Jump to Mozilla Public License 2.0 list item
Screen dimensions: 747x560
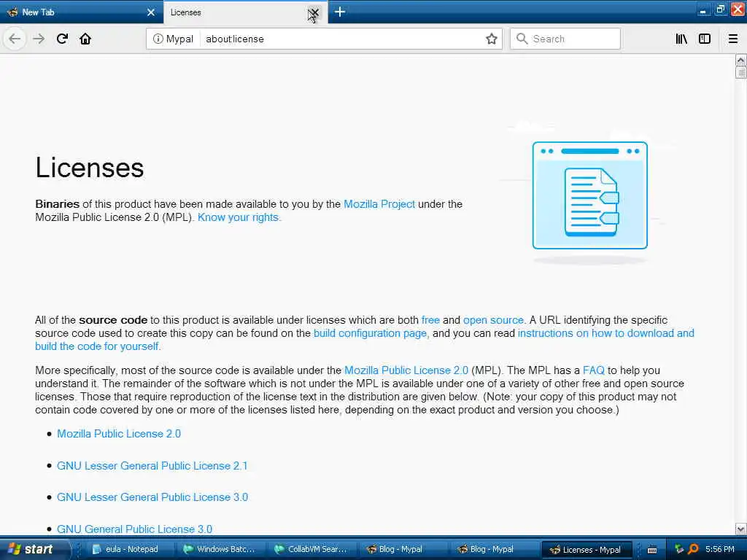(119, 434)
